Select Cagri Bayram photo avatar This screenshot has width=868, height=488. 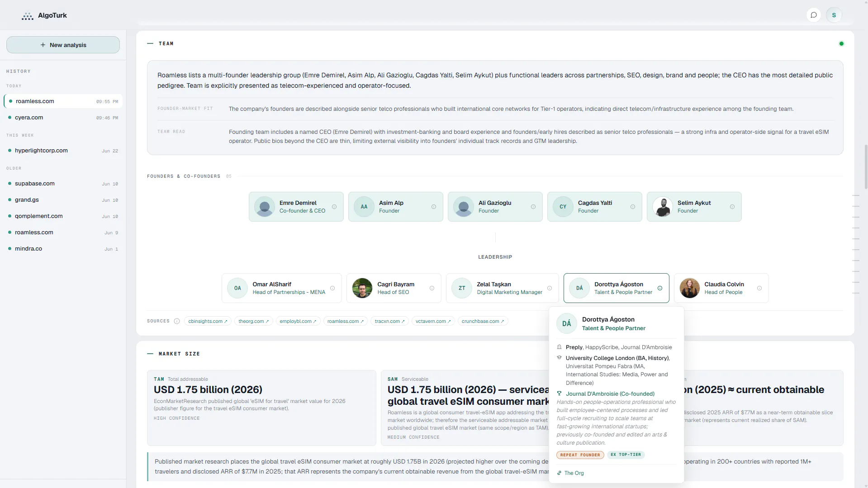tap(362, 288)
